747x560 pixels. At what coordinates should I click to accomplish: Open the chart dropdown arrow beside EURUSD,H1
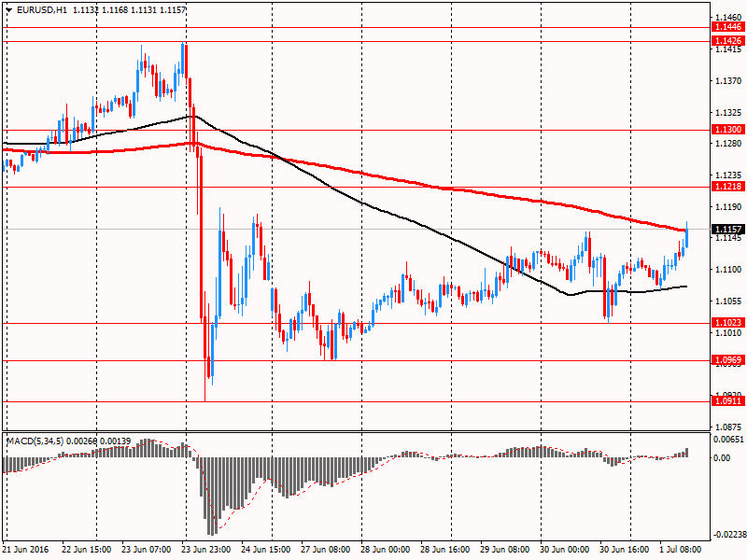tap(9, 9)
